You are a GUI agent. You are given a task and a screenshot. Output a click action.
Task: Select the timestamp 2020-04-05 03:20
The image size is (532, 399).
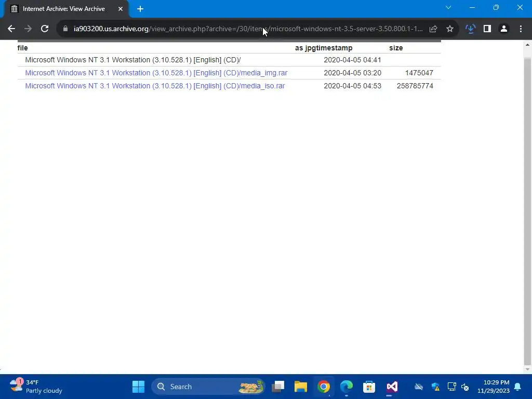[x=352, y=73]
